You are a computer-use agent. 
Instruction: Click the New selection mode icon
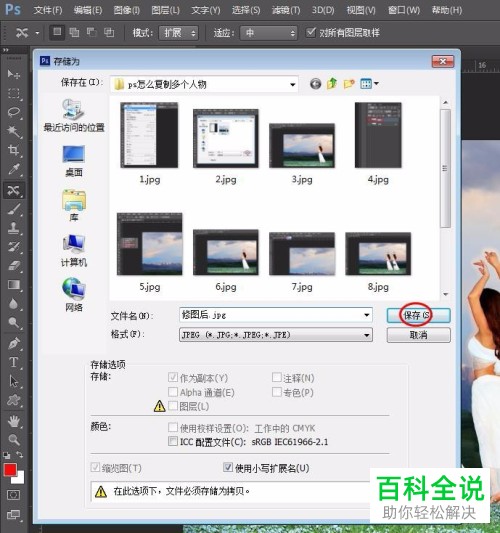pos(57,33)
